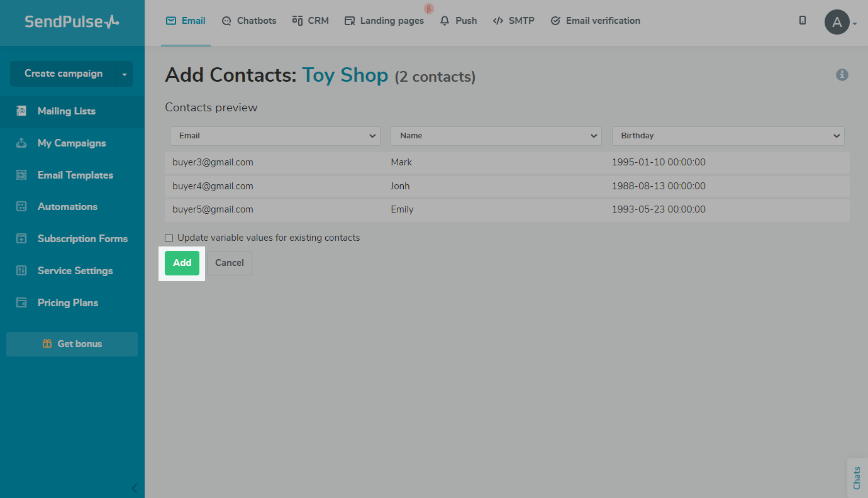
Task: Open the Toy Shop mailing list link
Action: pos(345,75)
